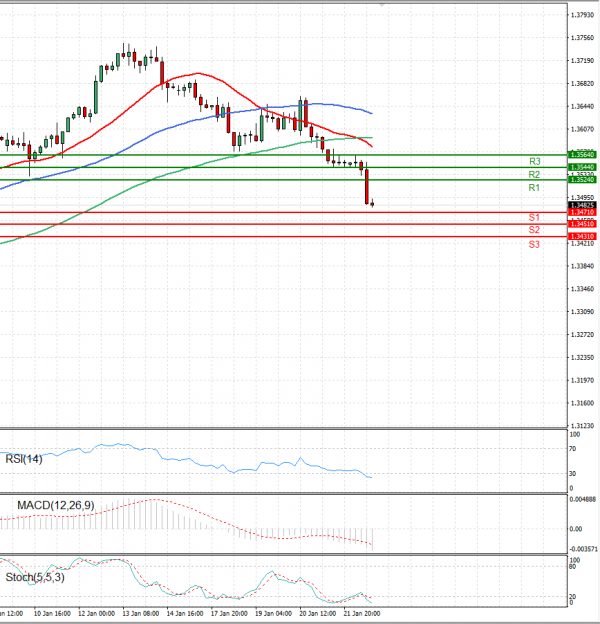
Task: Click the 1.33840 price axis value
Action: [x=582, y=266]
